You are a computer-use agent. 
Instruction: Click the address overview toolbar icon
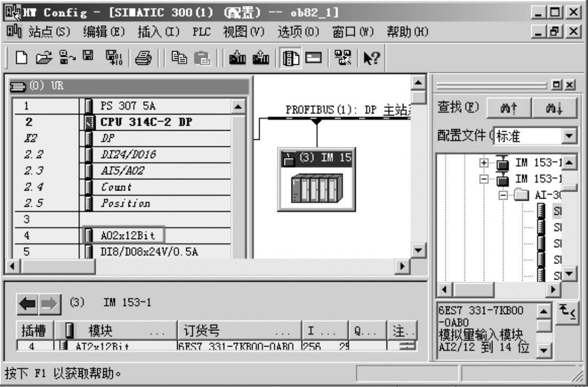point(313,58)
